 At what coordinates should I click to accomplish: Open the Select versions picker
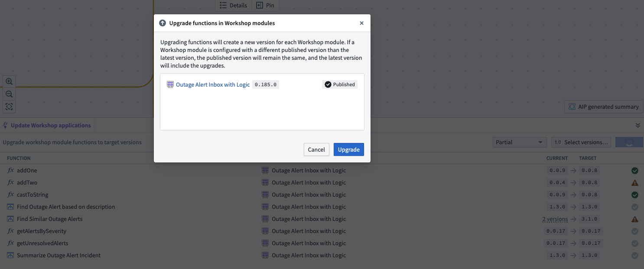581,142
